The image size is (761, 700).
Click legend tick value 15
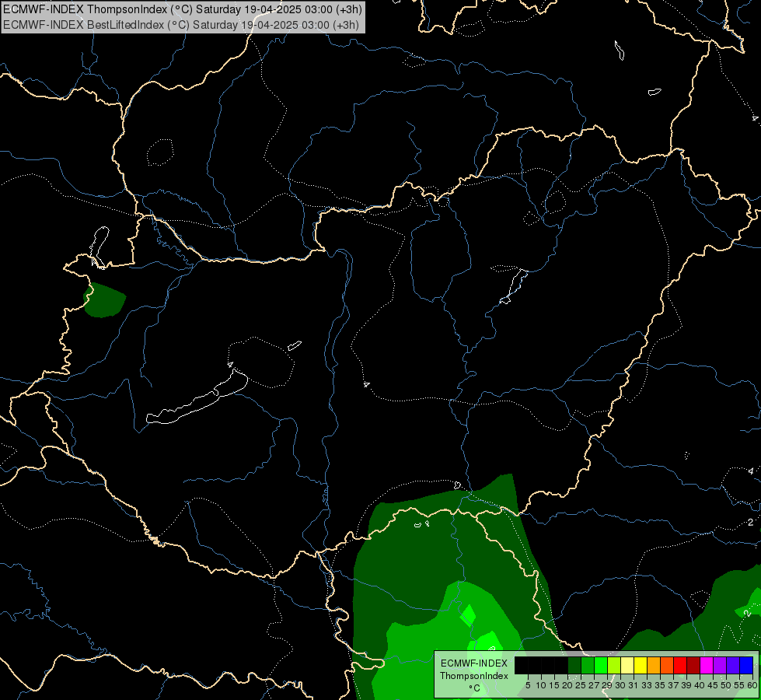click(553, 685)
